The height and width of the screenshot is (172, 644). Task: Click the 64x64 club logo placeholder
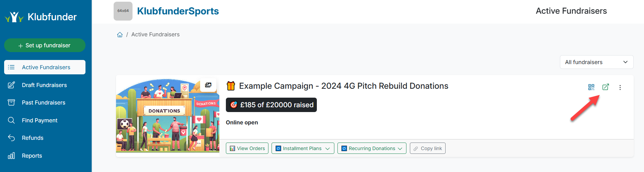(123, 11)
